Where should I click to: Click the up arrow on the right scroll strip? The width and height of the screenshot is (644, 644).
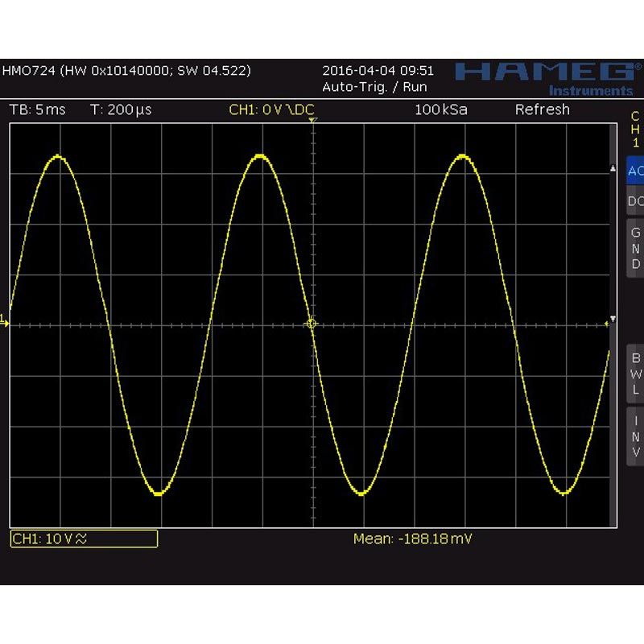[x=615, y=168]
